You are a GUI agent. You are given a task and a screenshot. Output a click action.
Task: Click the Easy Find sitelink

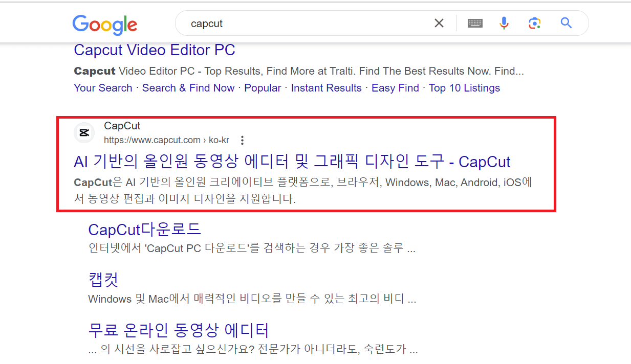pos(395,88)
